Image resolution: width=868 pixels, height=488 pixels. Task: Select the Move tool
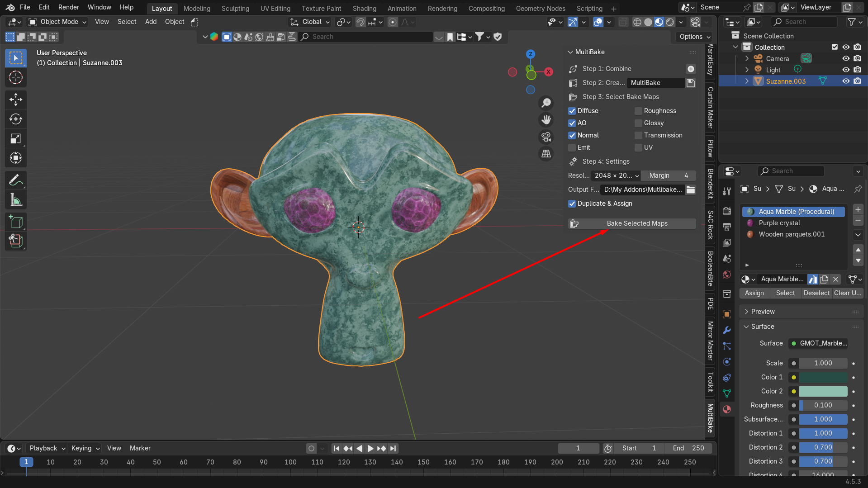click(16, 99)
